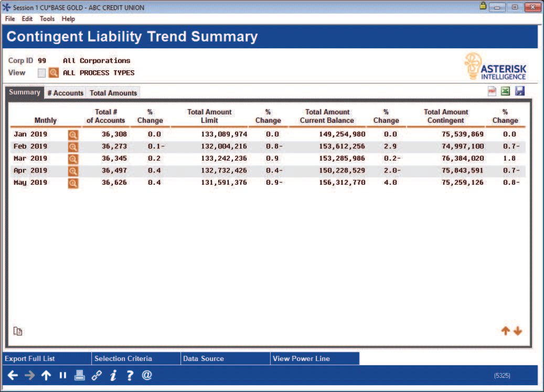Screen dimensions: 544x392
Task: Click contingent amount 75,539,869
Action: pos(463,134)
